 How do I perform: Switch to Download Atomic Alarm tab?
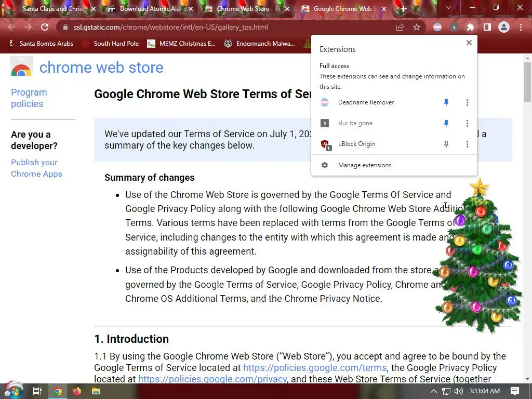click(150, 9)
